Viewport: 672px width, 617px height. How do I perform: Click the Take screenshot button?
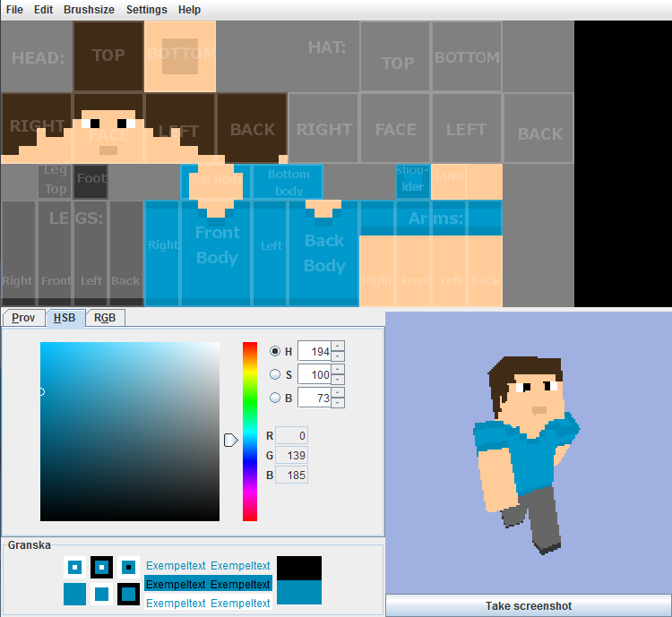pyautogui.click(x=529, y=605)
